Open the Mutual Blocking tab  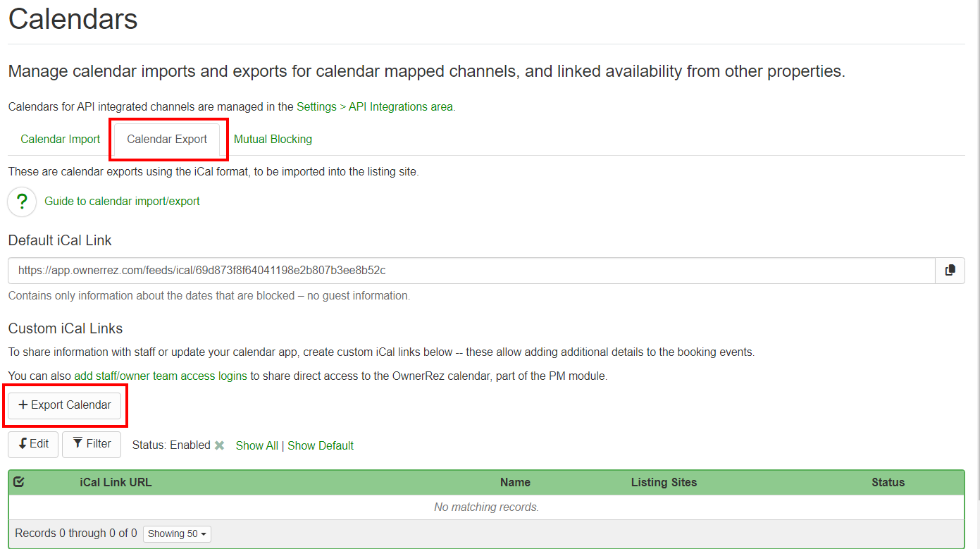[273, 140]
